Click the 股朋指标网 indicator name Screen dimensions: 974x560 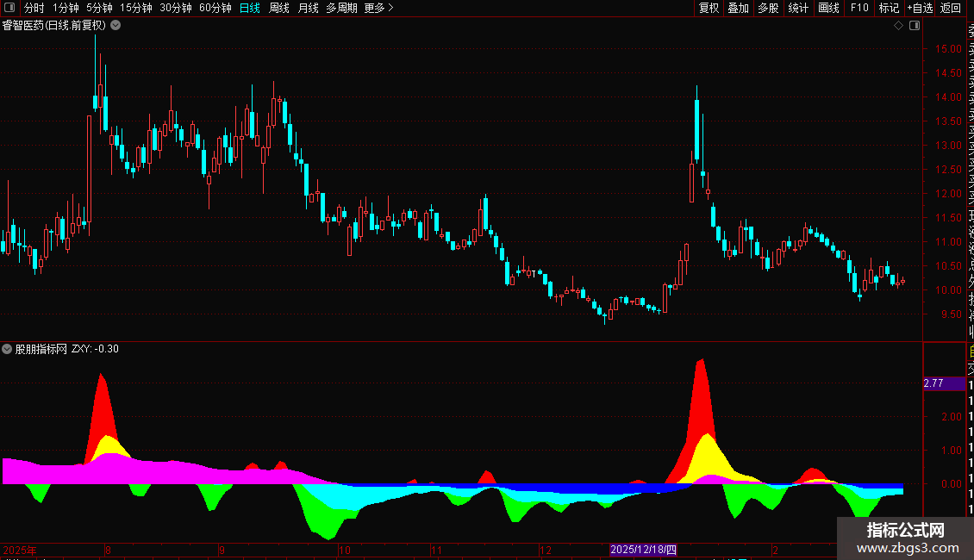[41, 349]
